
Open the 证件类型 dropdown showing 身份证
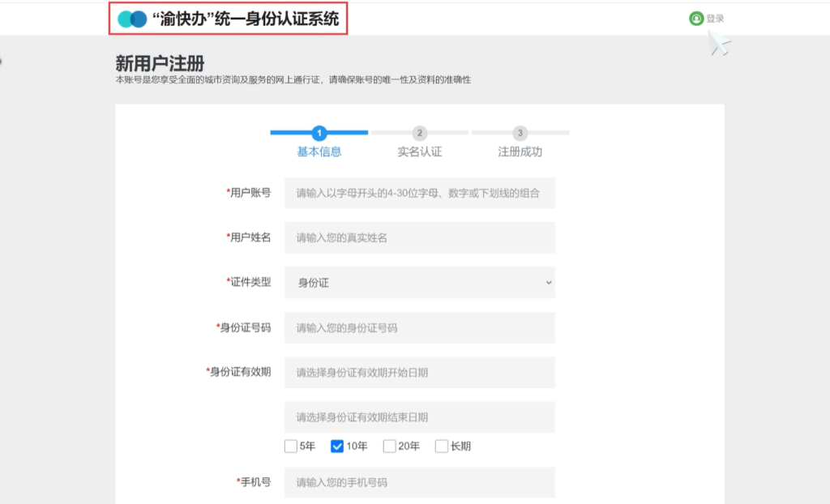click(x=420, y=283)
